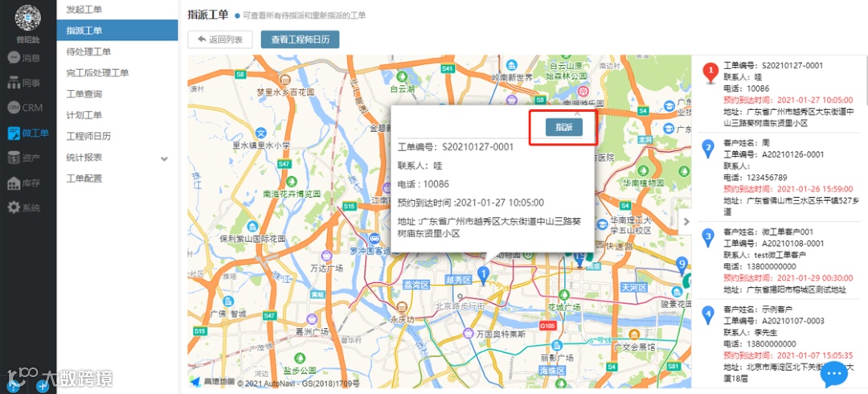Click the QR code avatar at top left
Screen dimensions: 868x394
(27, 17)
